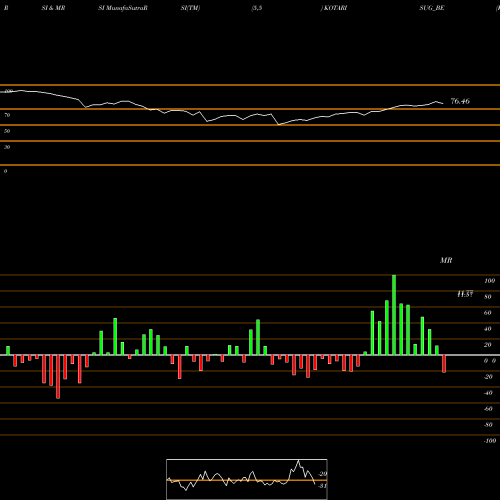Click the MR axis label 100
This screenshot has height=500, width=500.
click(489, 281)
